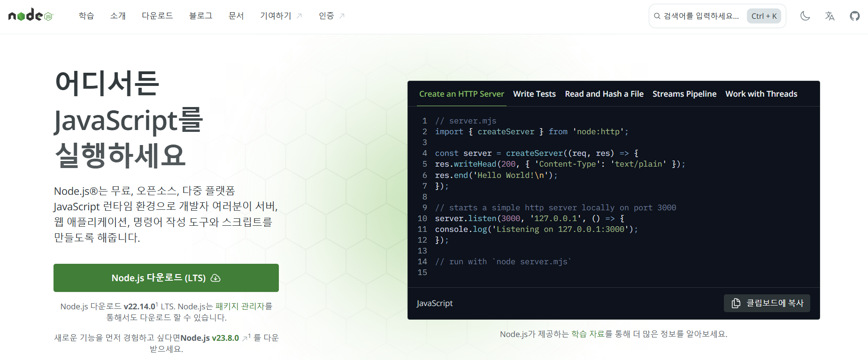
Task: Open the Node.js v23.8.0 link
Action: tap(210, 338)
